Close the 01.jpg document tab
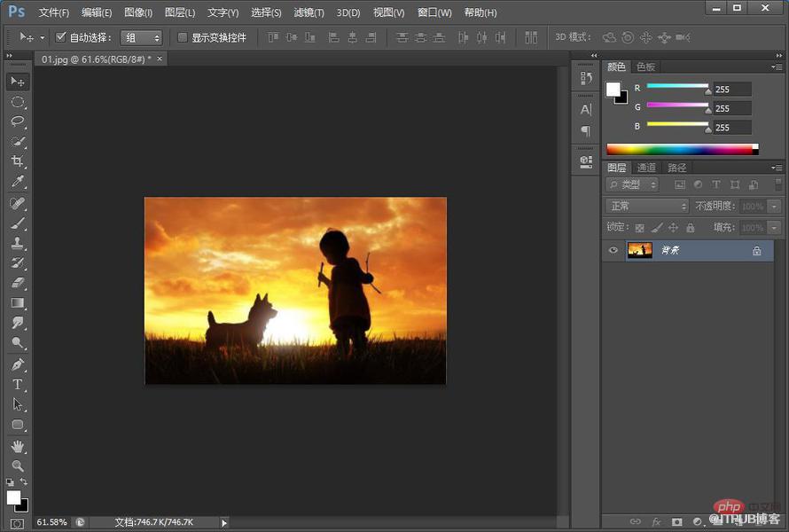This screenshot has width=789, height=532. (x=160, y=59)
